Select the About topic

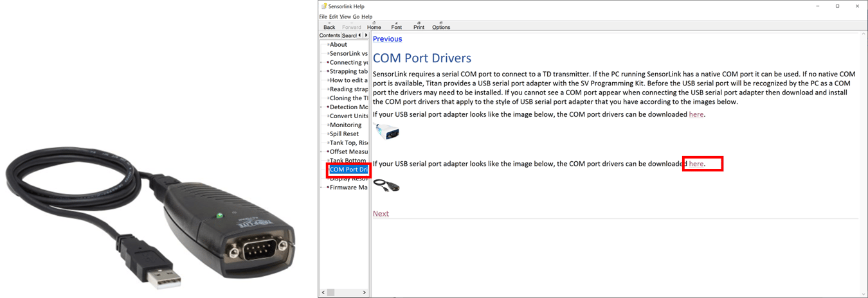click(338, 45)
